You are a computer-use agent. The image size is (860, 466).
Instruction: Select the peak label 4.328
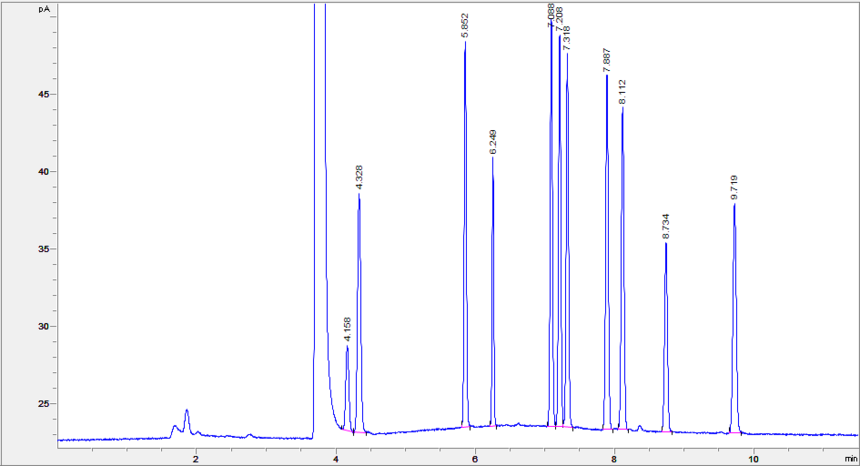click(359, 177)
